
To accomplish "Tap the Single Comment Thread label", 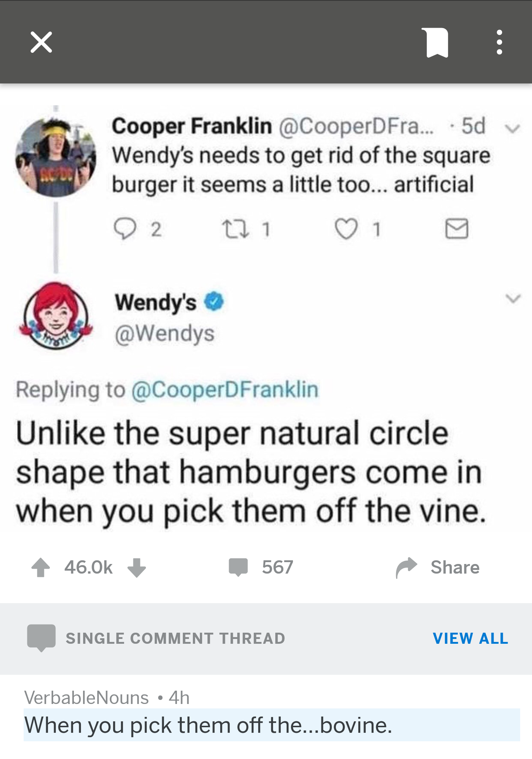I will coord(175,638).
